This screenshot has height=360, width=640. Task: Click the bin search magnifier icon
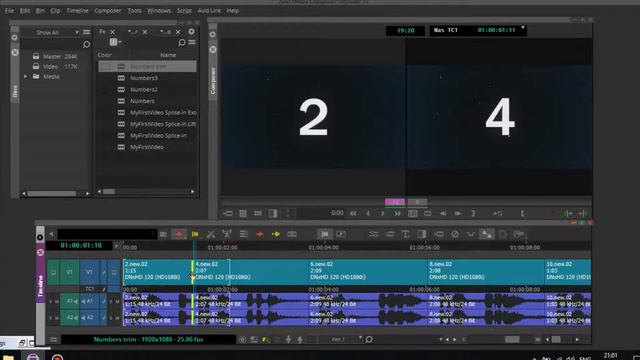[x=182, y=42]
